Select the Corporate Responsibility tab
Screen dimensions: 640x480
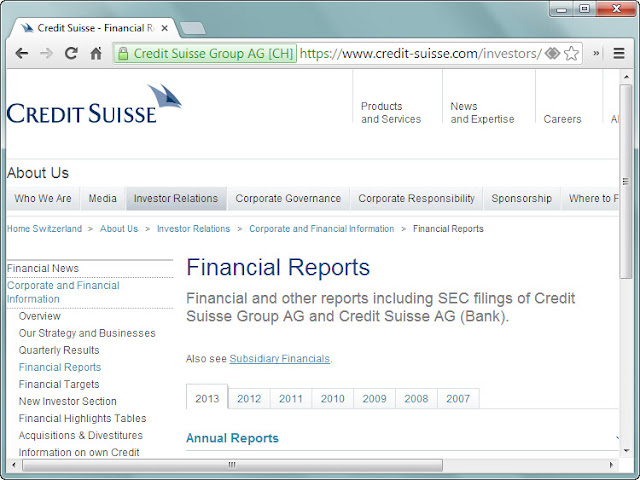416,198
